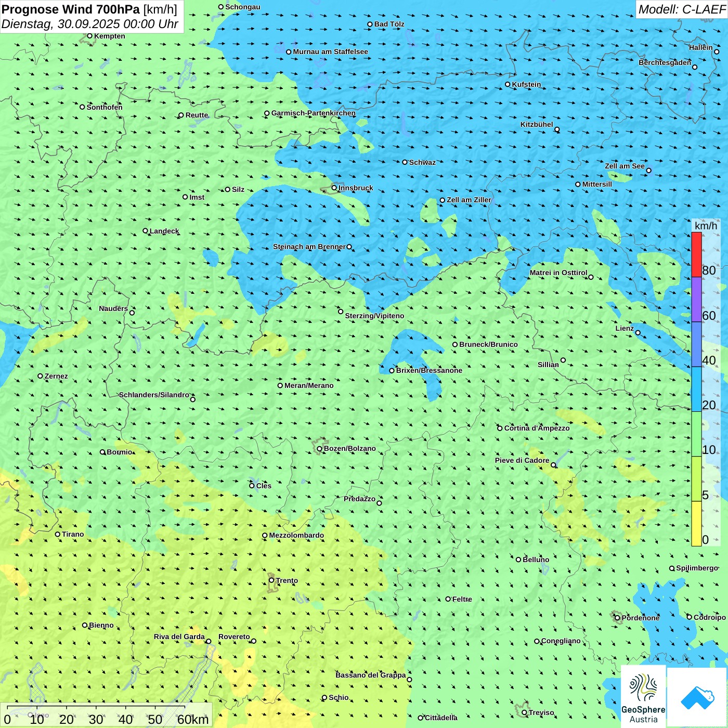
Task: Select the Imst city label
Action: 197,197
